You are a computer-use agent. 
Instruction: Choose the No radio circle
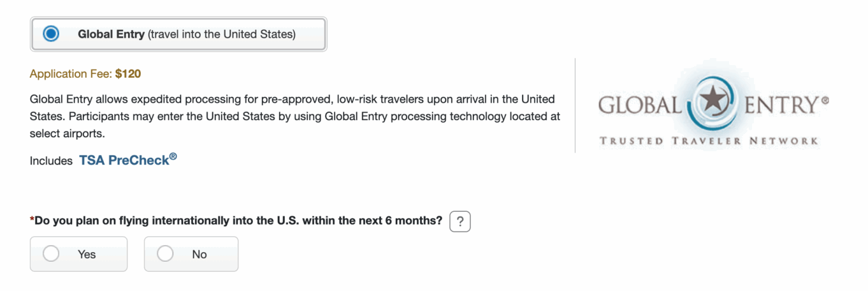(165, 254)
